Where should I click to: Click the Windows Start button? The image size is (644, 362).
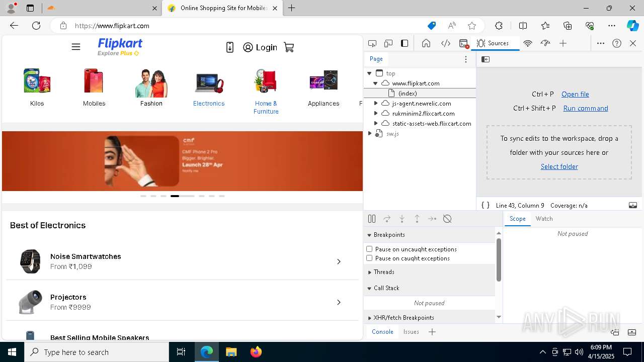[12, 352]
